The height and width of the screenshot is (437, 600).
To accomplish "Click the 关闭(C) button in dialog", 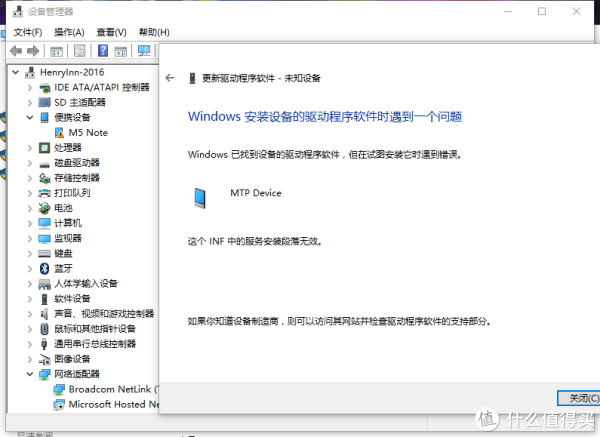I will (579, 398).
